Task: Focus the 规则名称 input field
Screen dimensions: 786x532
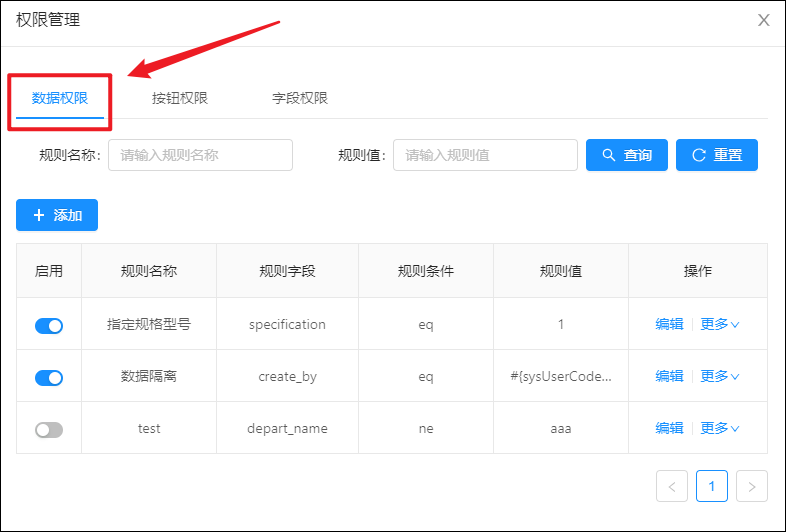Action: point(201,155)
